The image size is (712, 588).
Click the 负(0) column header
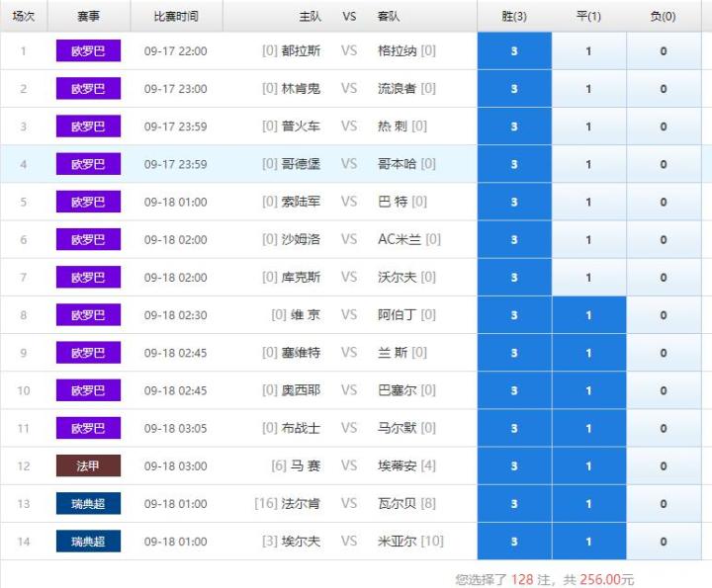coord(664,17)
